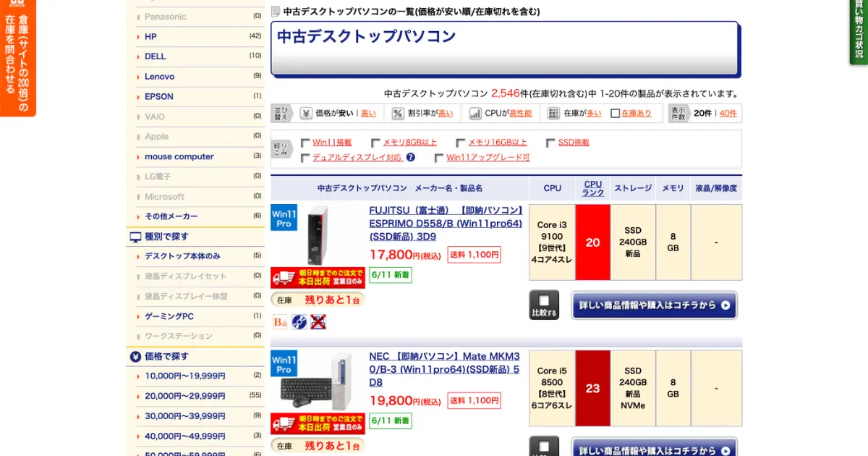Sort by stock 多い link
Image resolution: width=868 pixels, height=456 pixels.
coord(594,114)
